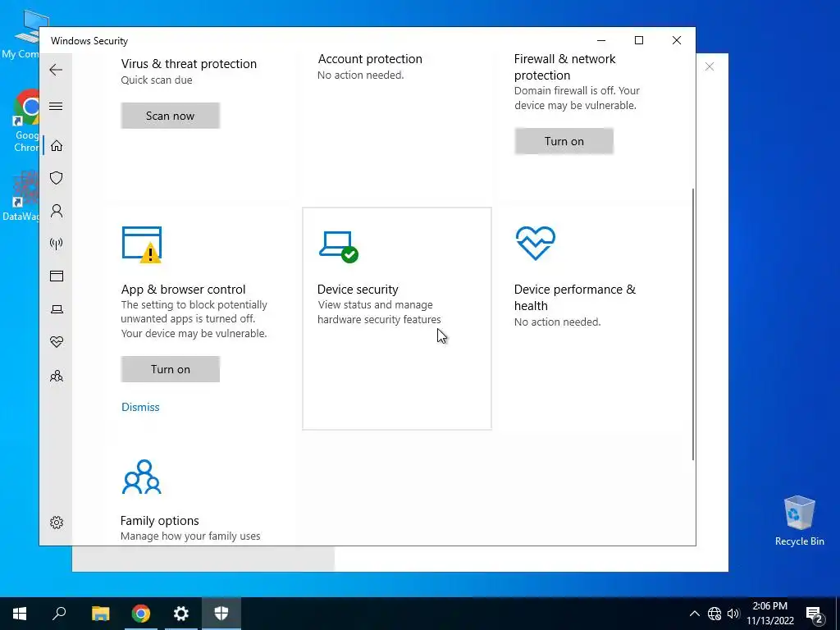Open Firewall & network antenna icon in sidebar
The height and width of the screenshot is (630, 840).
57,244
